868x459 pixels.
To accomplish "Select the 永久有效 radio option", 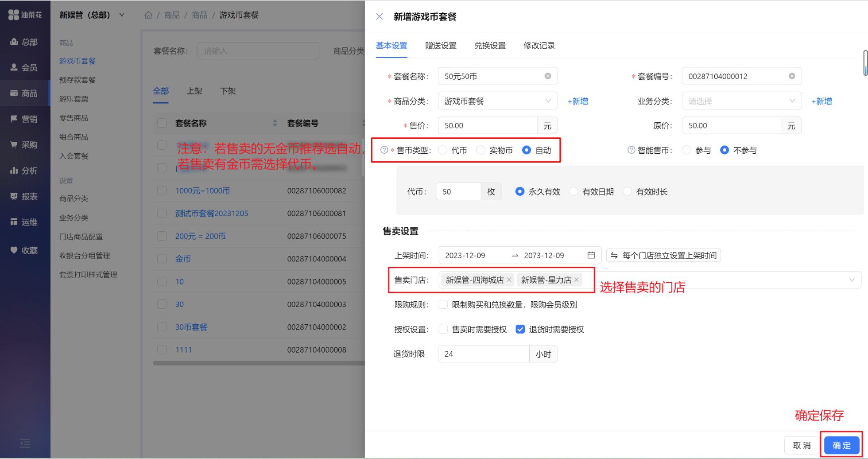I will coord(520,191).
